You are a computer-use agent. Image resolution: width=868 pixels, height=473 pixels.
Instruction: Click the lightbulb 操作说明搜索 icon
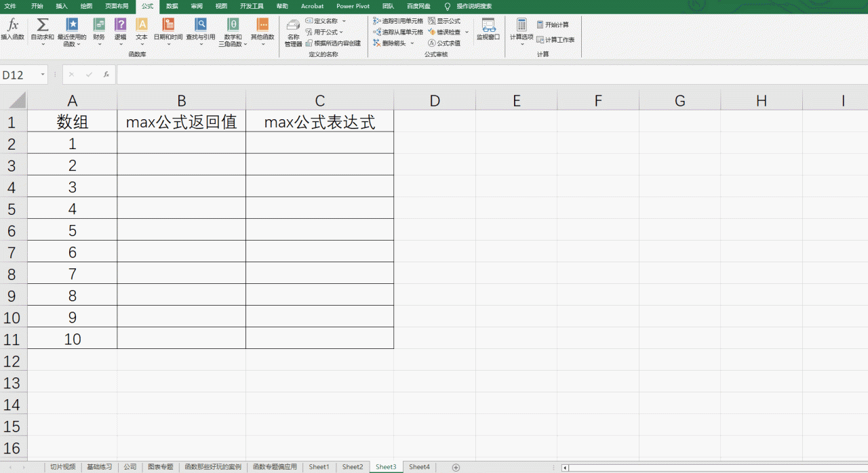(448, 6)
